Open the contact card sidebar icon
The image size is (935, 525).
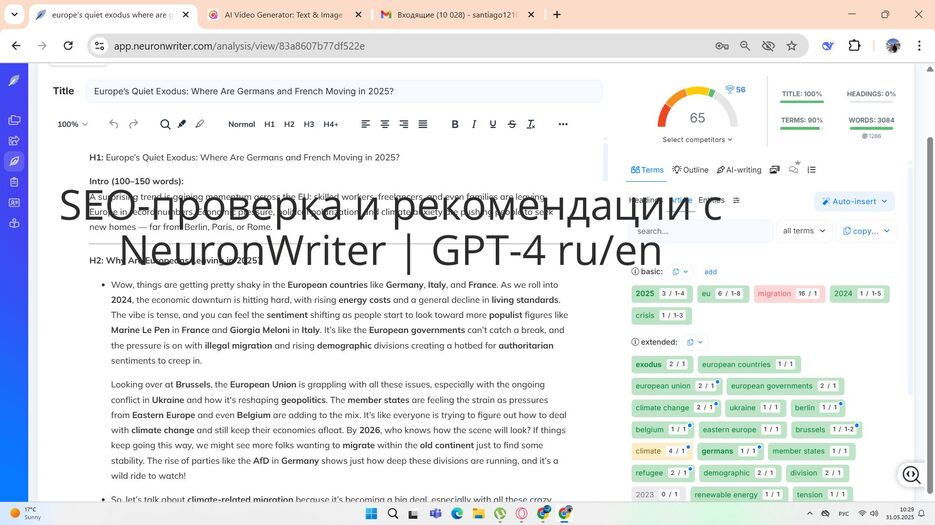[14, 203]
